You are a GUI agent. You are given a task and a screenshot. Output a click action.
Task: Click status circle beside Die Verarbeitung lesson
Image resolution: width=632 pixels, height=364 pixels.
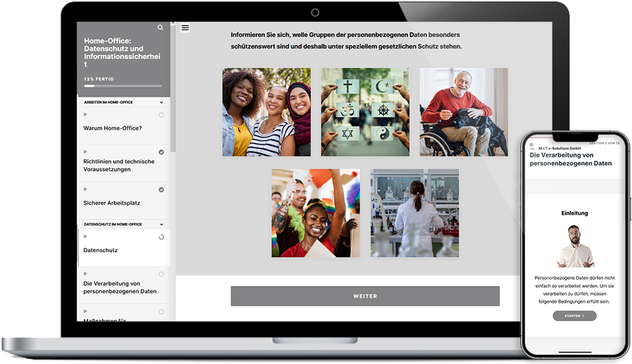[x=161, y=274]
